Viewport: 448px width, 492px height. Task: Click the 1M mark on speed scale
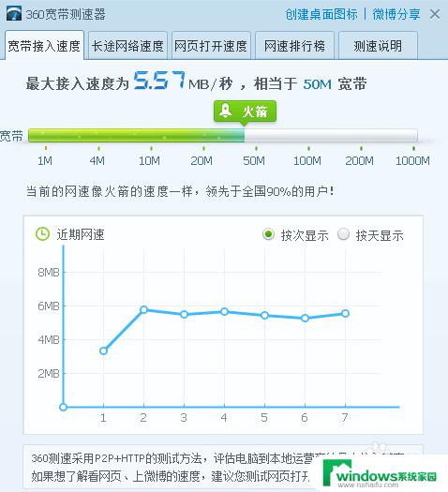tap(45, 160)
